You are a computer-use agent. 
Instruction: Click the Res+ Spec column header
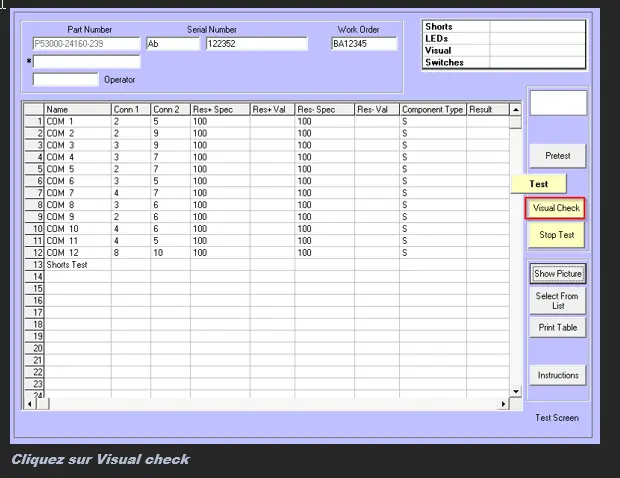pyautogui.click(x=220, y=110)
